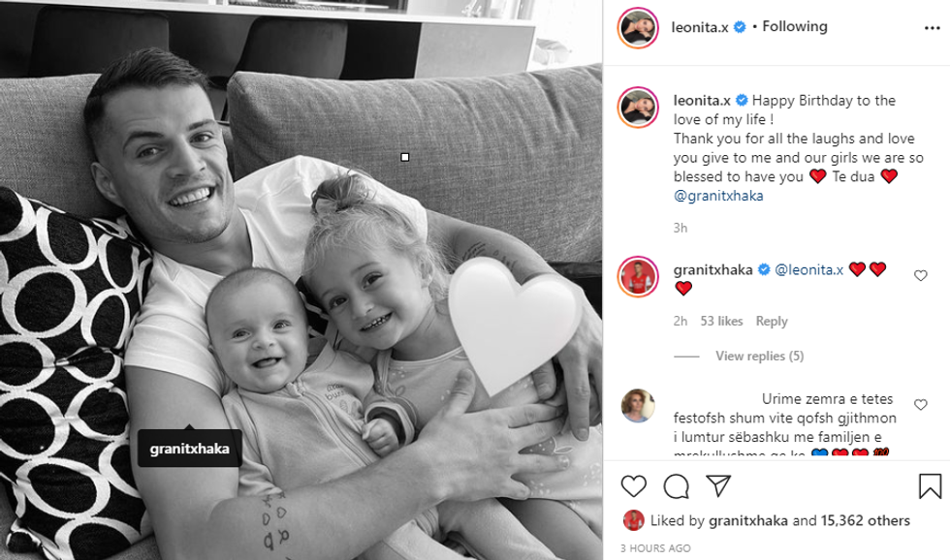Screen dimensions: 950x560
Task: Open the 15,362 others likes list
Action: point(865,520)
